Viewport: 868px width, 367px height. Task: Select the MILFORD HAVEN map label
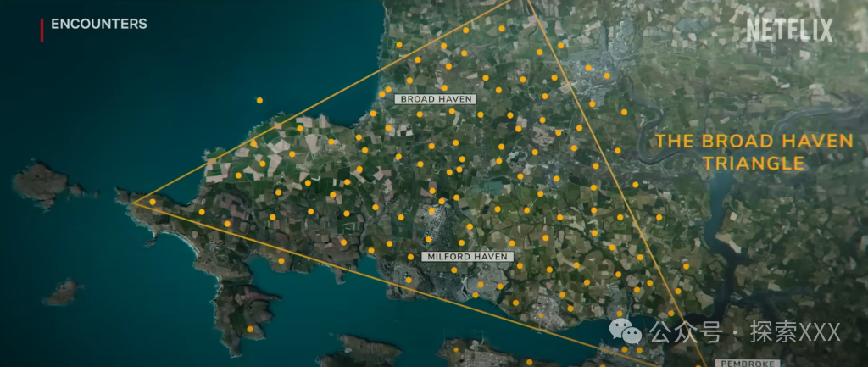point(467,257)
